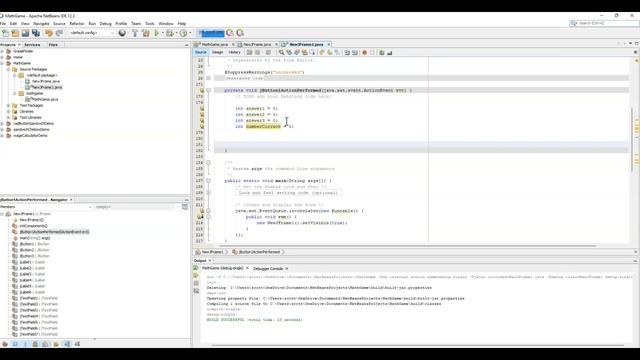The image size is (640, 360).
Task: Click the Toggle Bookmark icon in editor toolbar
Action: click(x=337, y=53)
